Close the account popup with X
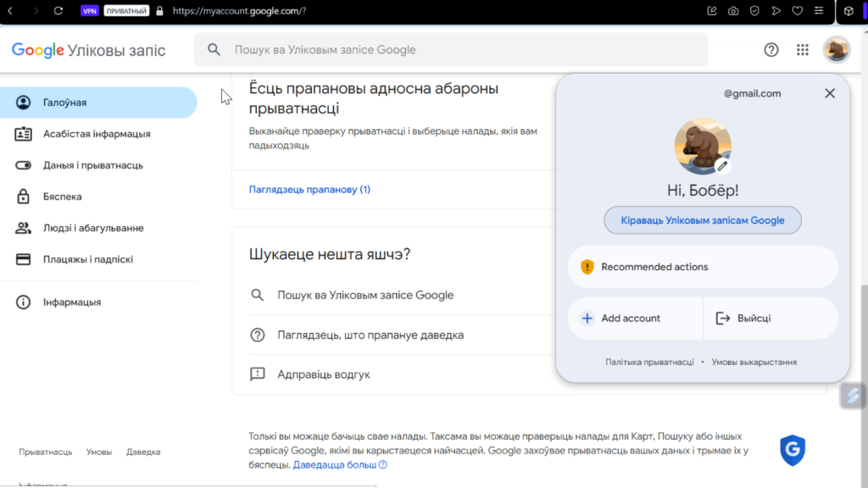 pos(829,93)
